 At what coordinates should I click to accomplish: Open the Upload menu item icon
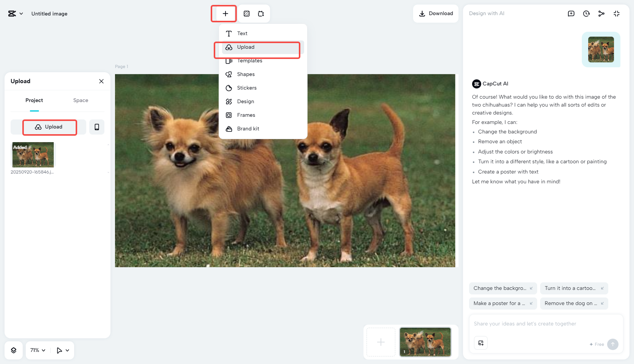pyautogui.click(x=229, y=47)
